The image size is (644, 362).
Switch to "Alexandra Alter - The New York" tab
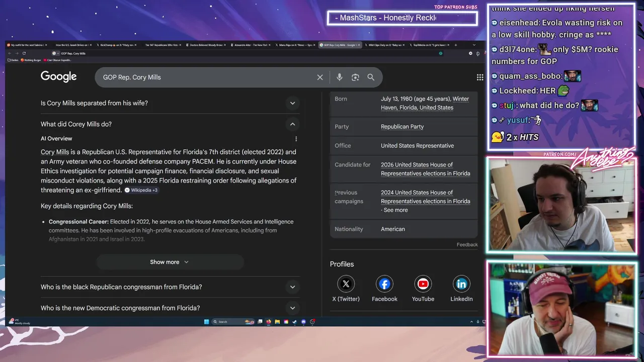click(251, 45)
